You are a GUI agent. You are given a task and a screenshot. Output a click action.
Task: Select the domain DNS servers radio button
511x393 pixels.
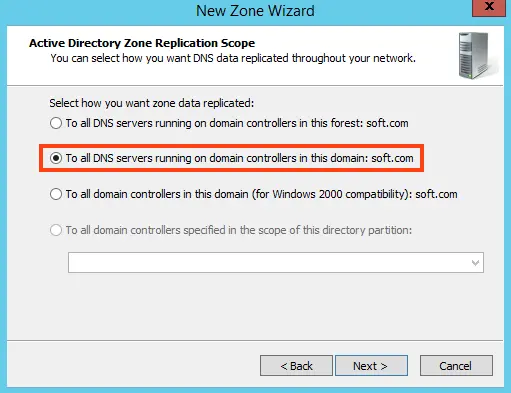(56, 158)
